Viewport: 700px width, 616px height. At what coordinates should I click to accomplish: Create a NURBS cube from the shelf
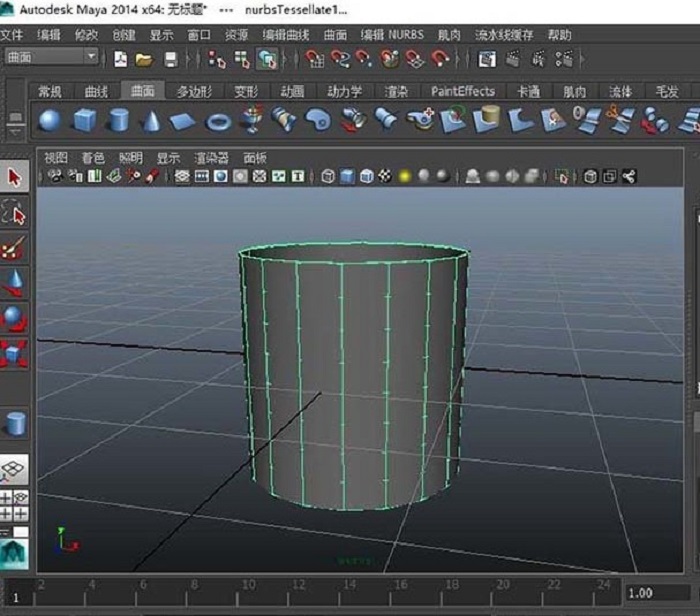click(85, 121)
